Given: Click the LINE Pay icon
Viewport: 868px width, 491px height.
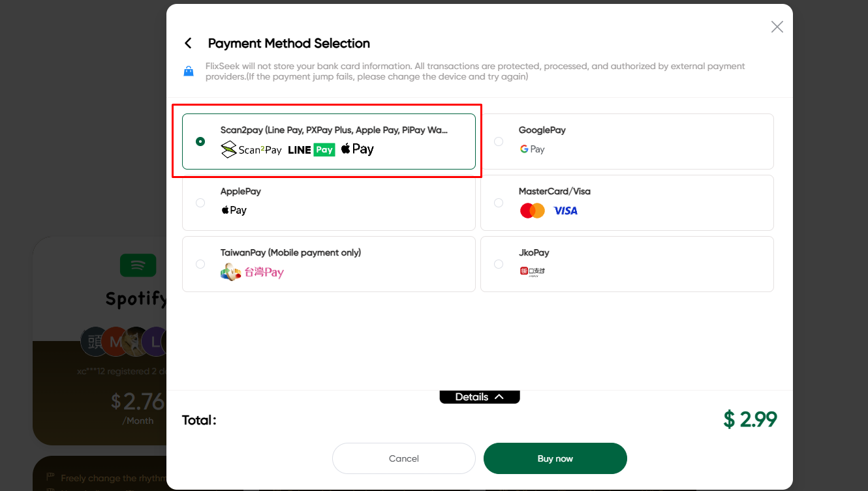Looking at the screenshot, I should [x=310, y=149].
